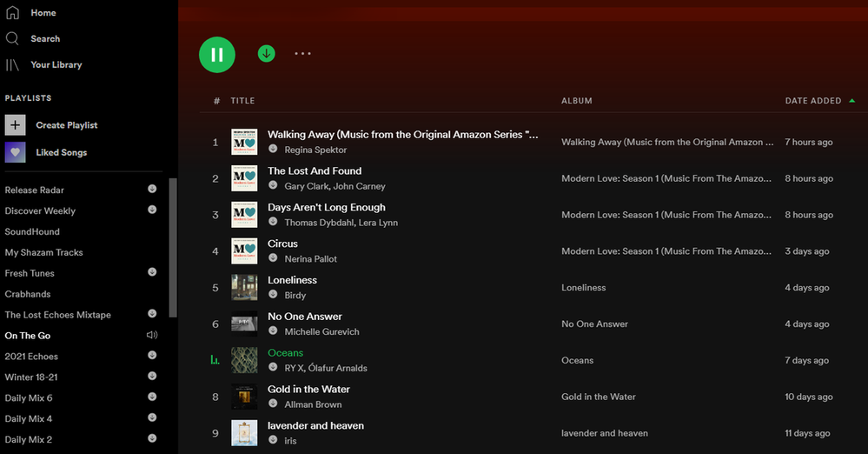Screen dimensions: 868x454
Task: Go to Home
Action: click(x=43, y=13)
